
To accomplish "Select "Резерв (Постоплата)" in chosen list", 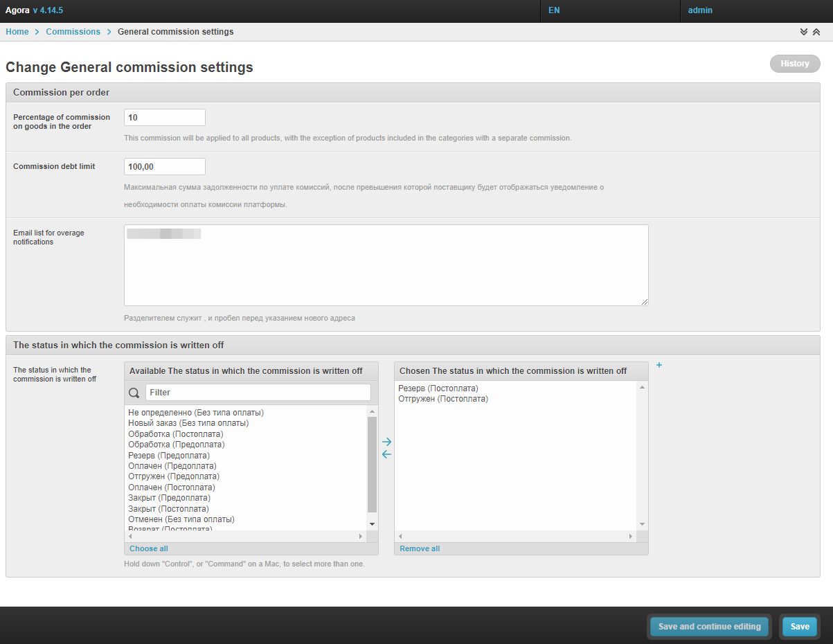I will coord(438,388).
